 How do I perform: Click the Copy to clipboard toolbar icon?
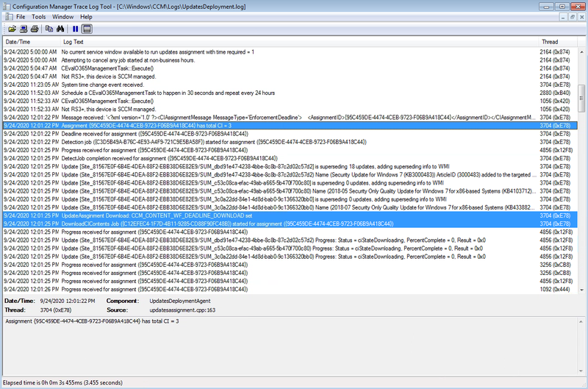[49, 29]
